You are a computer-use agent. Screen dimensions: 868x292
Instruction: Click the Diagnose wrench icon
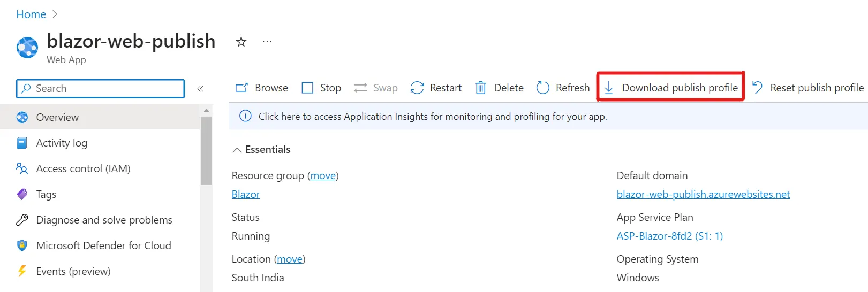[x=22, y=220]
